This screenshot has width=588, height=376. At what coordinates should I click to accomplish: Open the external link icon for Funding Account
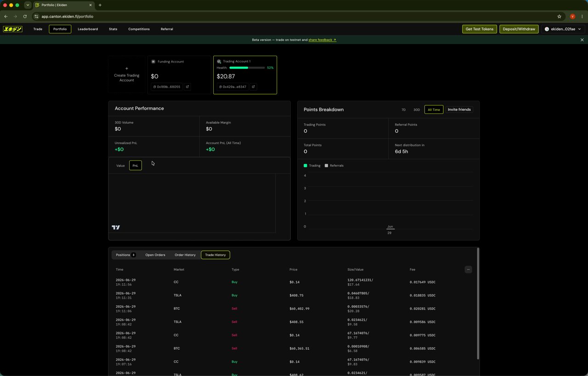point(187,87)
